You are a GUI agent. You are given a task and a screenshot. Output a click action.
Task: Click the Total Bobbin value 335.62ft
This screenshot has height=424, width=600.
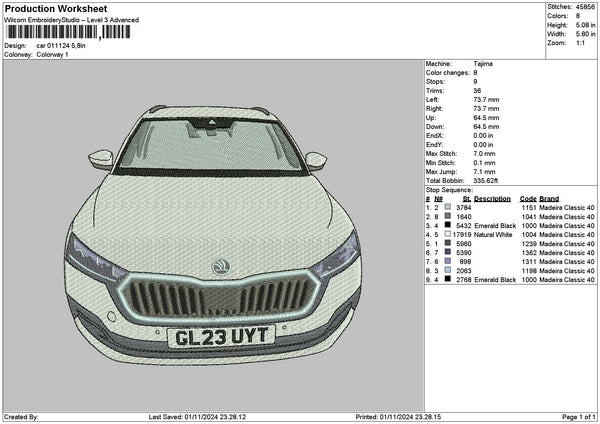tap(486, 181)
